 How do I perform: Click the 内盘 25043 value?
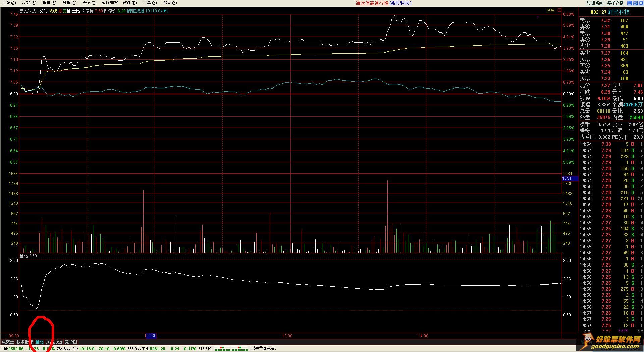tap(636, 117)
